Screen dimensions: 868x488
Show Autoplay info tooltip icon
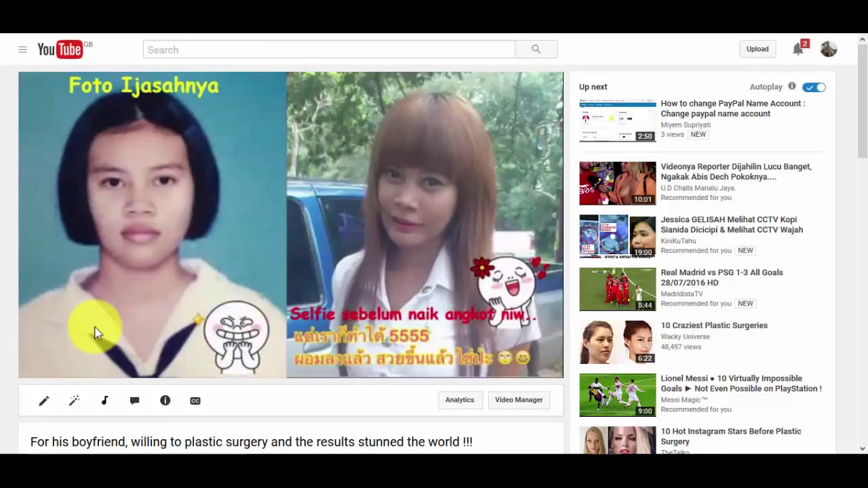791,87
